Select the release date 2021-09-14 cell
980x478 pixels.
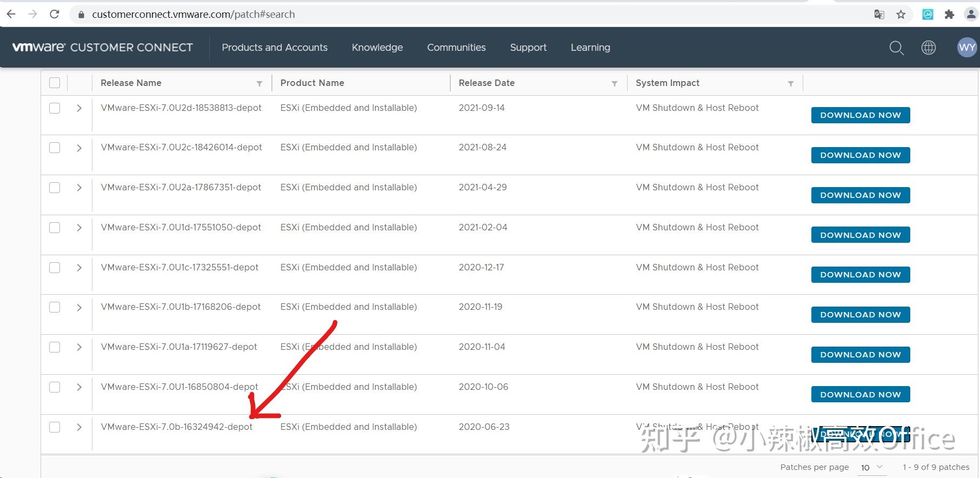coord(482,108)
